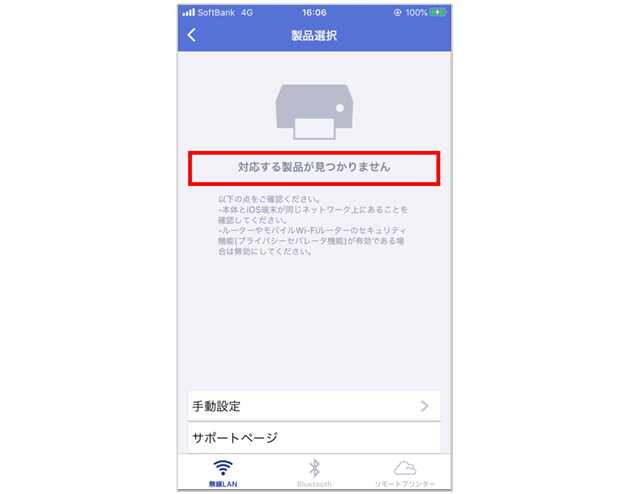Open the 手動設定 manual setup row
Viewport: 622px width, 494px height.
pos(314,406)
